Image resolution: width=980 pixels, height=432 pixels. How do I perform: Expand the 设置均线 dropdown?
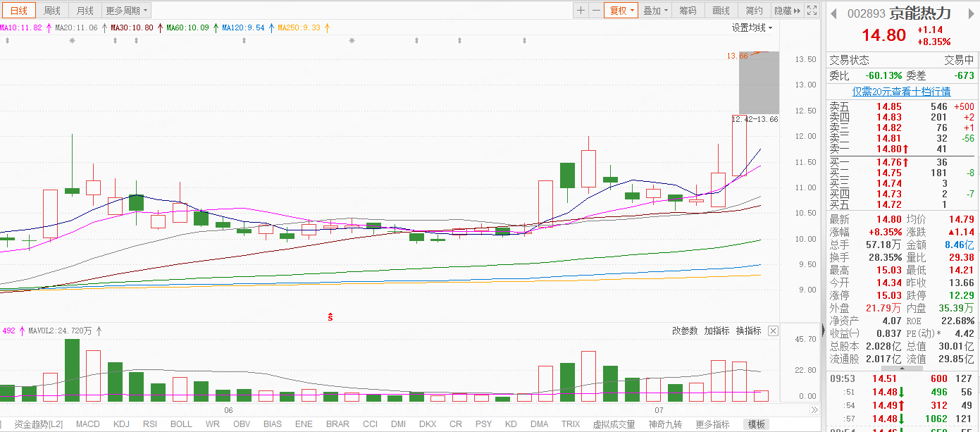(x=751, y=27)
